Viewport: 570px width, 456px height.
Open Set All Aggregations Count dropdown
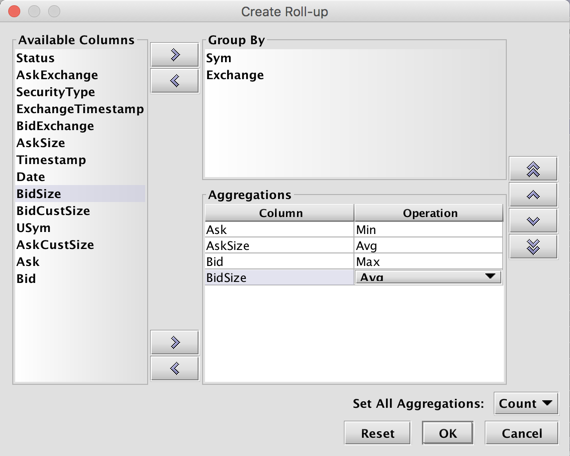(x=525, y=403)
